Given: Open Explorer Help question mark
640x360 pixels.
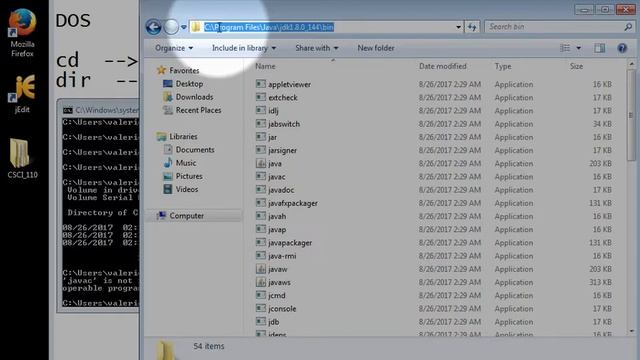Looking at the screenshot, I should point(622,48).
